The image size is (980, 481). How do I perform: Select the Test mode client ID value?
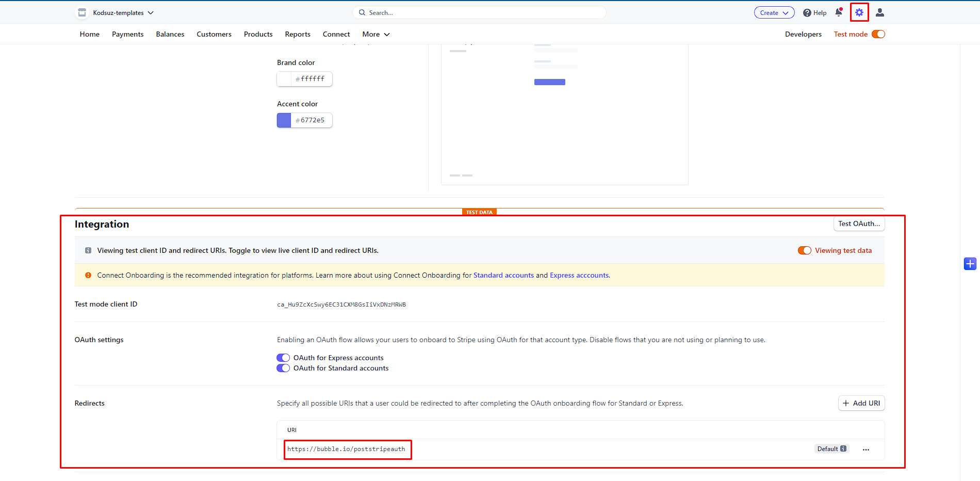341,304
